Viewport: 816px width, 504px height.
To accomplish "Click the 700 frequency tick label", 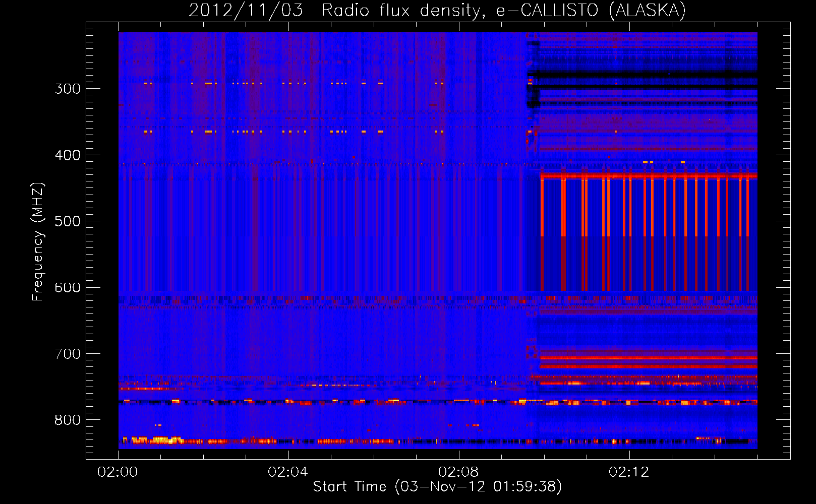I will (68, 354).
